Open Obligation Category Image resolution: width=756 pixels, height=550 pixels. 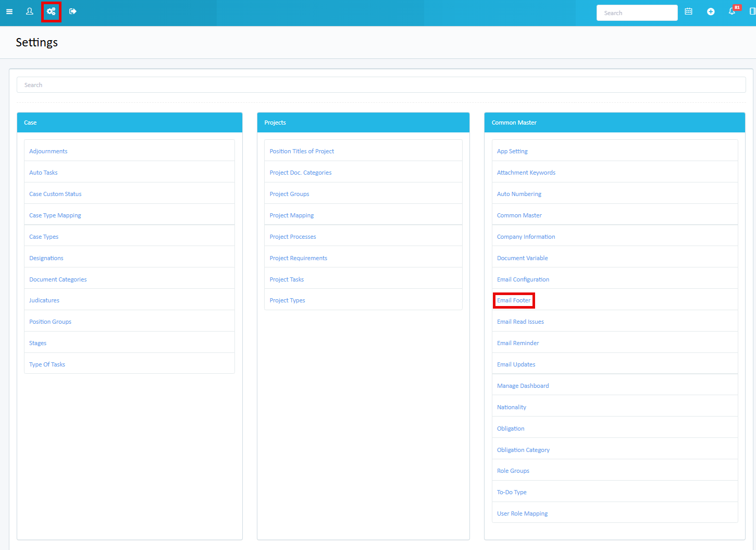pos(523,450)
